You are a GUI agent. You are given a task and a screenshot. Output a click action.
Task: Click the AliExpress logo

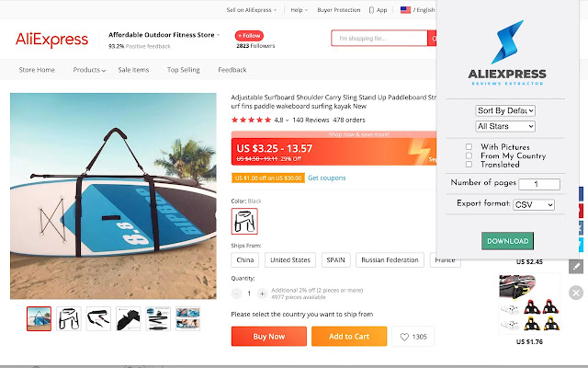pos(51,40)
